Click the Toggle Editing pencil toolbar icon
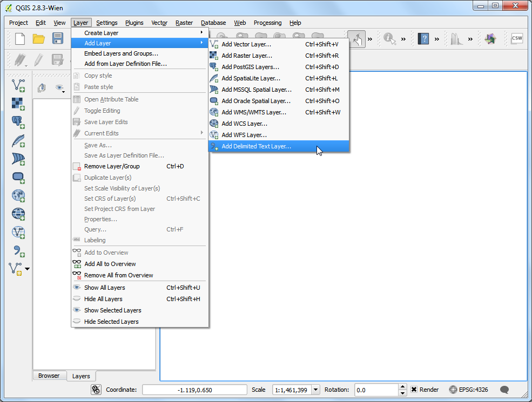Viewport: 532px width, 402px height. [39, 60]
